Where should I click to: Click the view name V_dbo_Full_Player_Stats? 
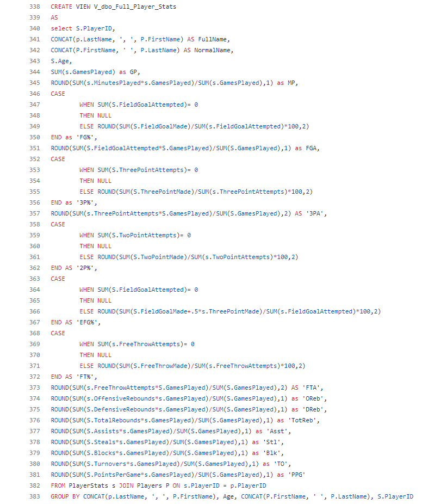click(135, 7)
